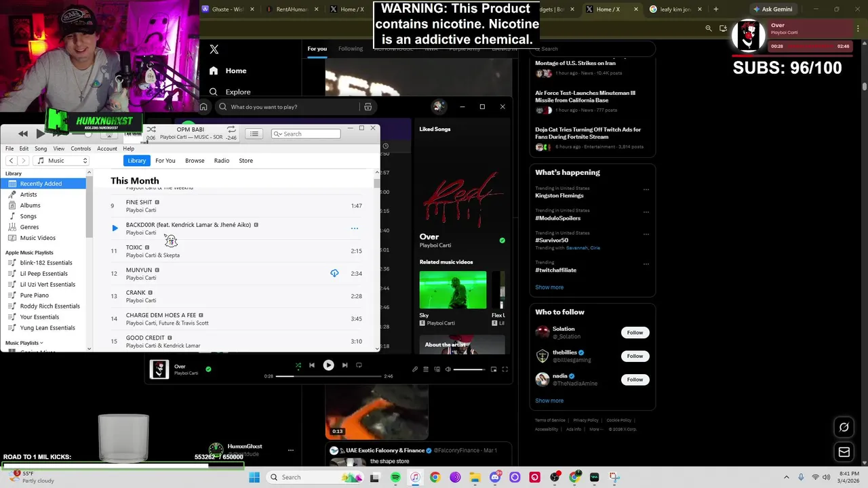This screenshot has width=868, height=488.
Task: Adjust the Spotify volume slider
Action: tap(469, 369)
